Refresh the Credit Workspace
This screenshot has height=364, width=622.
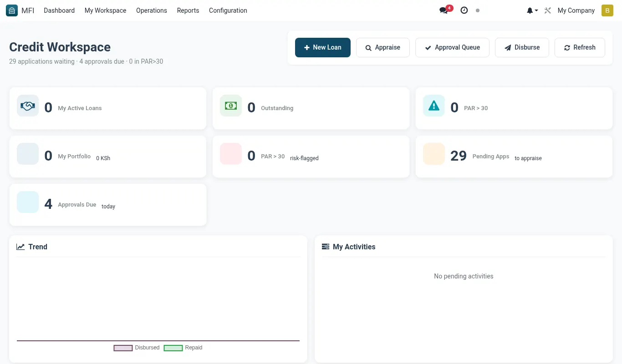point(580,47)
